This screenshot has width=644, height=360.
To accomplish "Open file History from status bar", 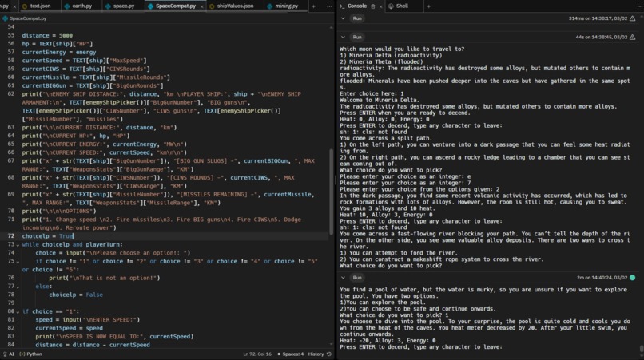I will (x=316, y=354).
